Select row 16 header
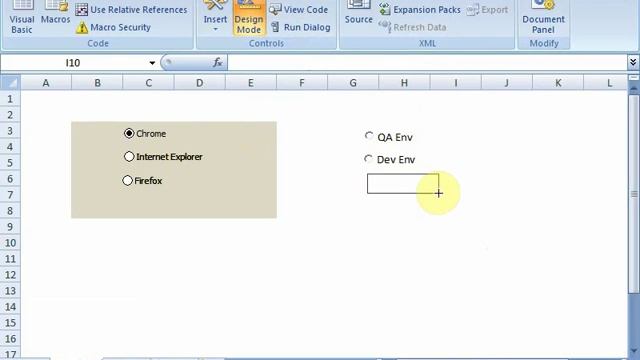Image resolution: width=640 pixels, height=360 pixels. 10,338
